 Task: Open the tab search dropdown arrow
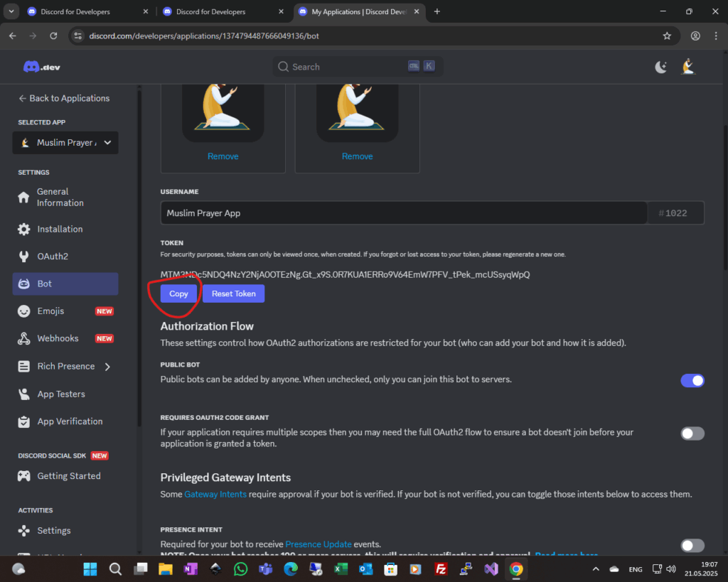pyautogui.click(x=11, y=11)
